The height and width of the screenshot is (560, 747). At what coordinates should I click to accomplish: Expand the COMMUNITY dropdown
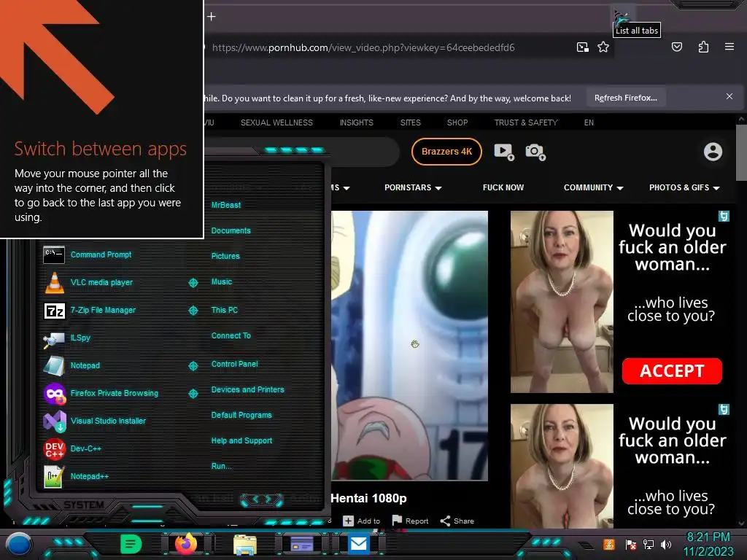pyautogui.click(x=593, y=187)
